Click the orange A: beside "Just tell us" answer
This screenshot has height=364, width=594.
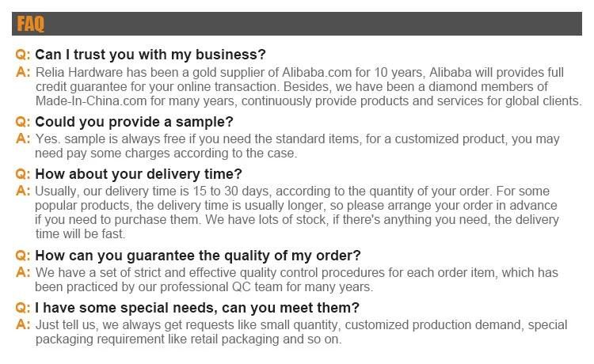[23, 324]
